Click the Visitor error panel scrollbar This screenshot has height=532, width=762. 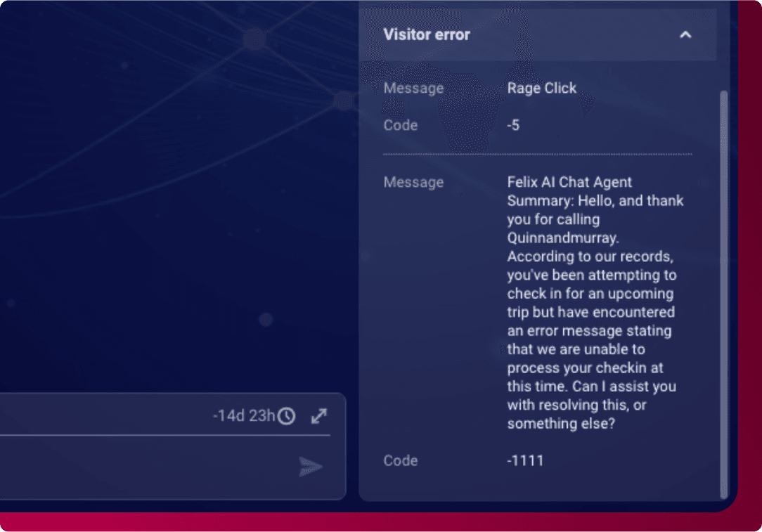coord(724,281)
